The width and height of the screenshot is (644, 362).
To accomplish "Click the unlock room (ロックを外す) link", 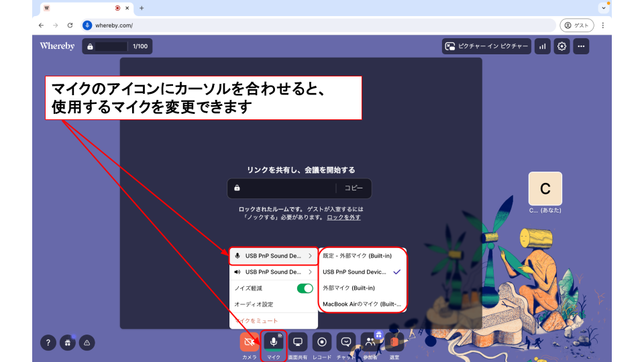I will click(x=343, y=217).
